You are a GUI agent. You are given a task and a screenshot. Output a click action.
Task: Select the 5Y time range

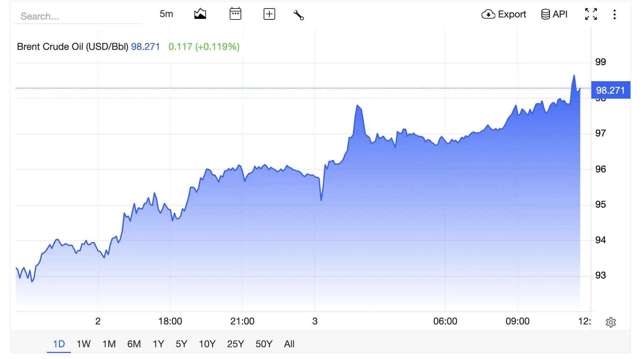pos(181,344)
